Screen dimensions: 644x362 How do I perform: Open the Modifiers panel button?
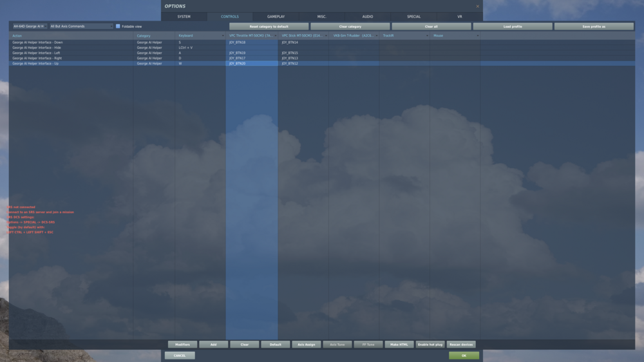pyautogui.click(x=182, y=345)
